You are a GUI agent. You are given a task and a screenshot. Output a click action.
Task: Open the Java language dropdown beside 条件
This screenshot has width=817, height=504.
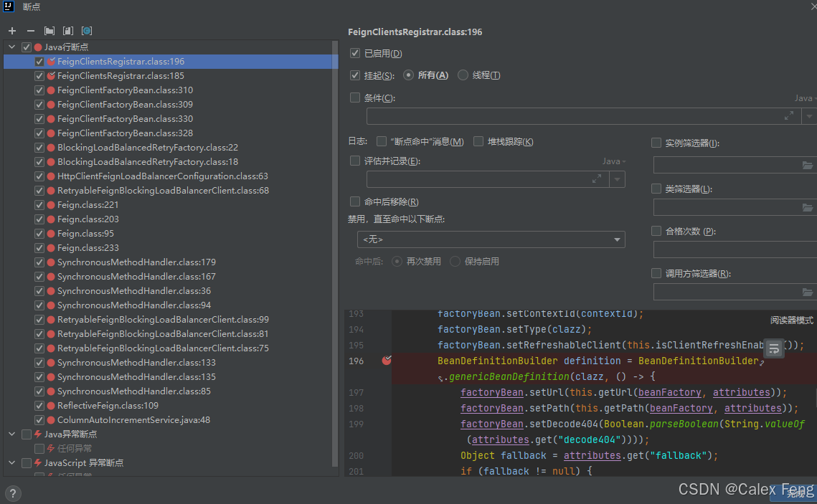[806, 98]
